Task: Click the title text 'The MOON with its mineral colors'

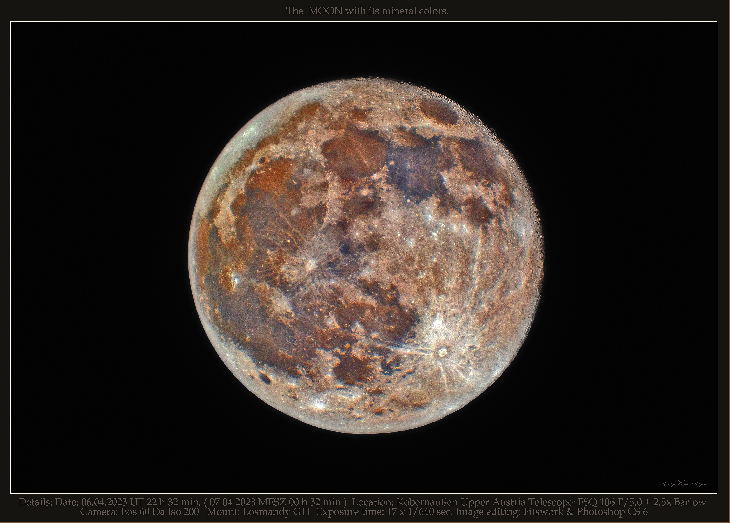Action: click(366, 10)
